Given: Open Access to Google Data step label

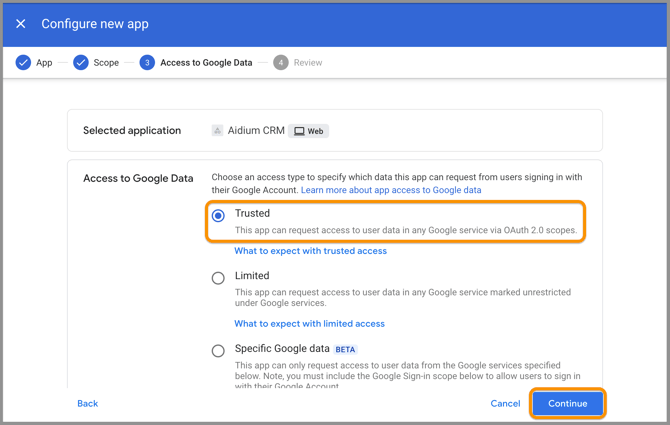Looking at the screenshot, I should [x=206, y=63].
